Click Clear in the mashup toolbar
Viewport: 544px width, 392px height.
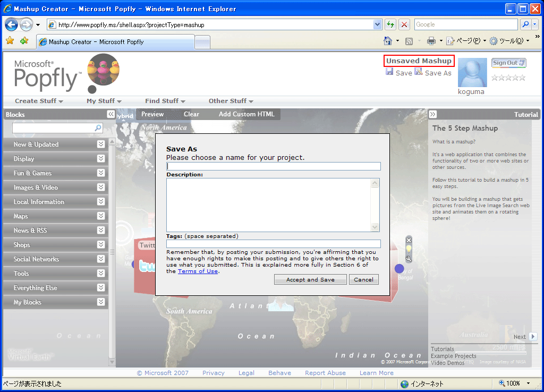[x=191, y=114]
